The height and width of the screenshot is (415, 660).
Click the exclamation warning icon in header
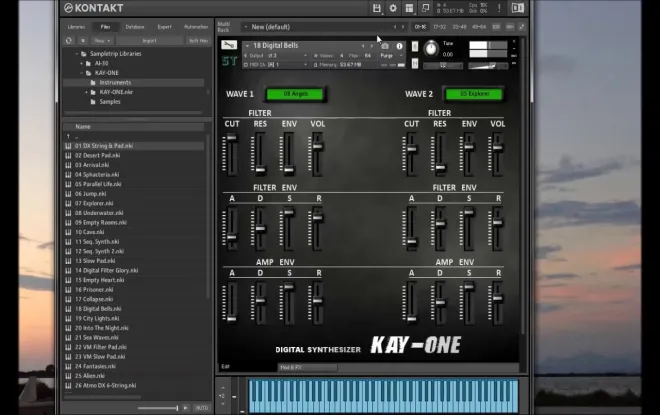click(x=499, y=8)
